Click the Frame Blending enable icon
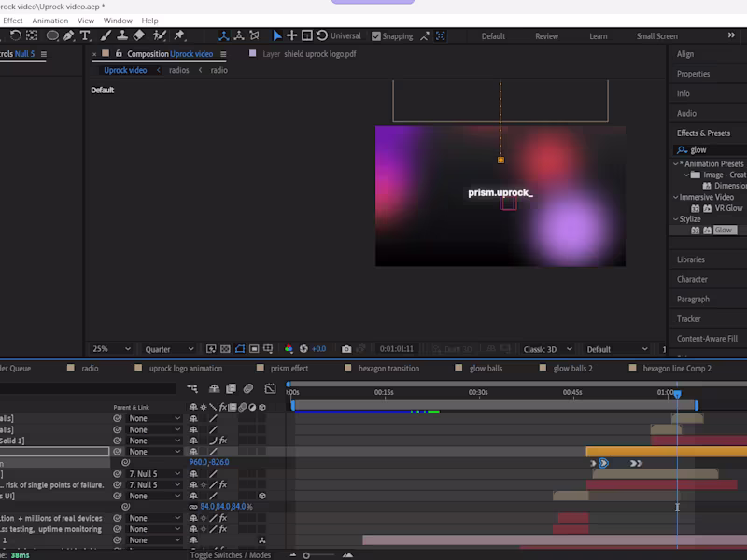Image resolution: width=747 pixels, height=560 pixels. 231,388
